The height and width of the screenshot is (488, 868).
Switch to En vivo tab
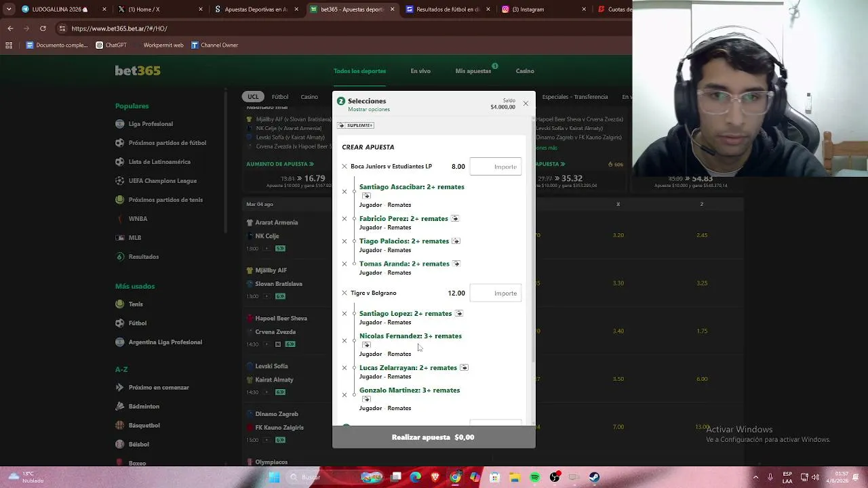420,71
